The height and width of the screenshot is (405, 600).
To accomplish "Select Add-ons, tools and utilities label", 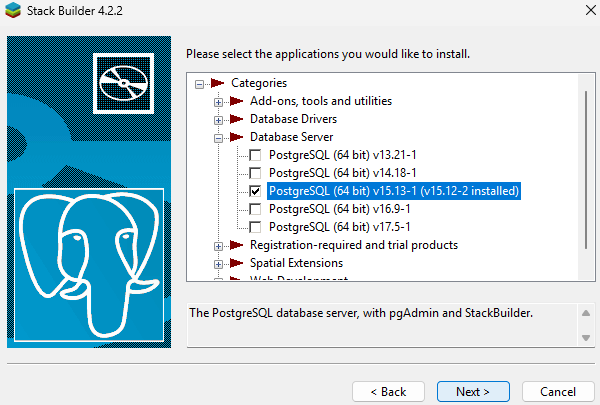I will pos(321,101).
